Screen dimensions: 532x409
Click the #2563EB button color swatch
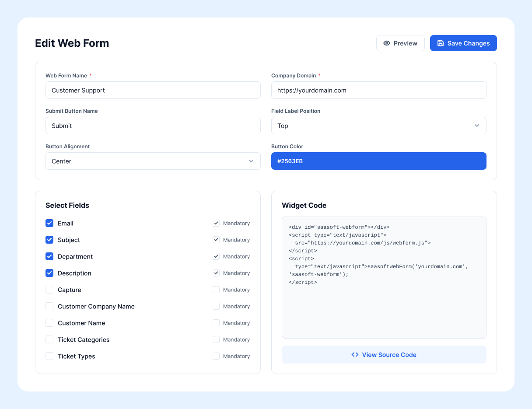pyautogui.click(x=379, y=161)
